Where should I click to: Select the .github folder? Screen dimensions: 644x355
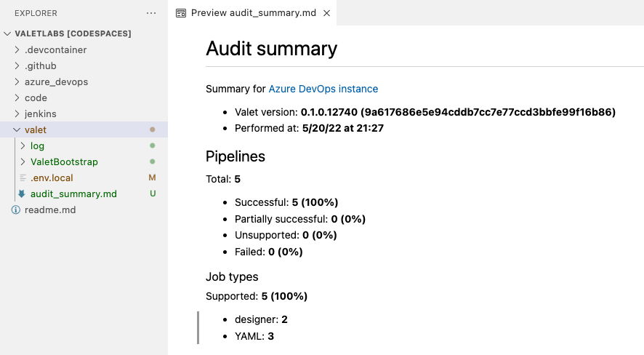[84, 65]
